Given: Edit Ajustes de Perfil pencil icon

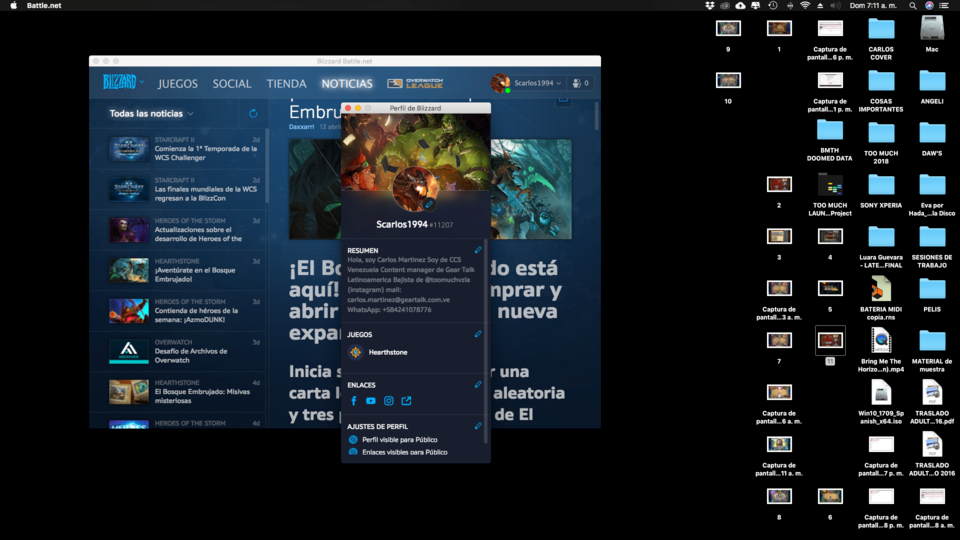Looking at the screenshot, I should 478,426.
